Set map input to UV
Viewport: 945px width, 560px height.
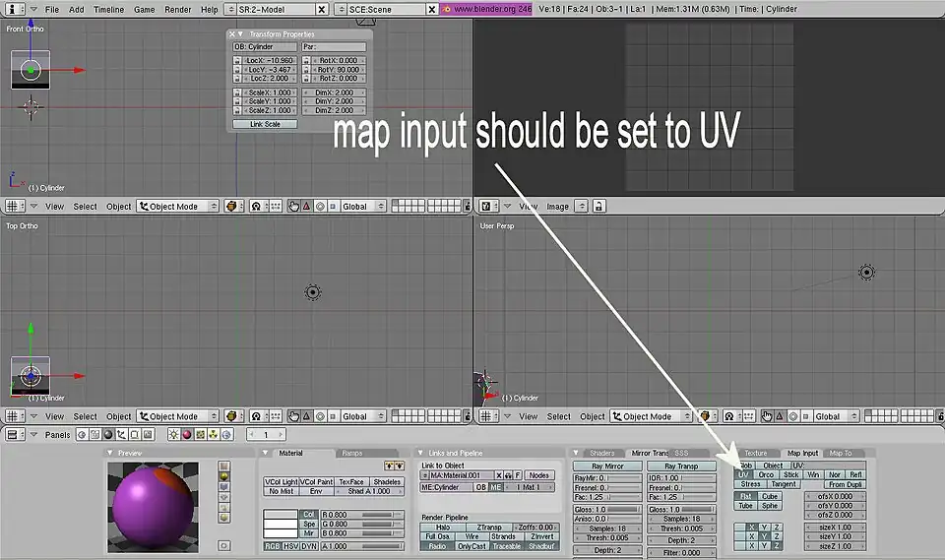point(743,474)
